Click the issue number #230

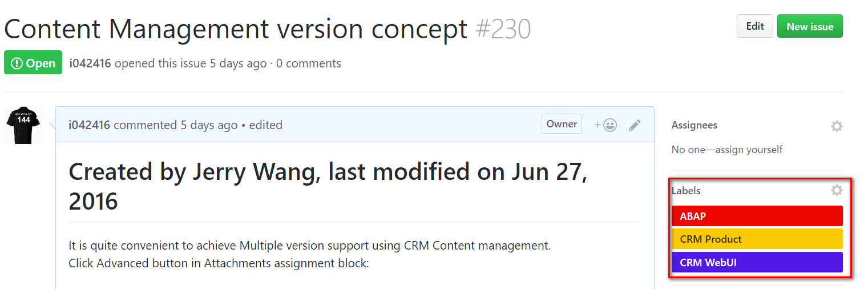pos(503,29)
